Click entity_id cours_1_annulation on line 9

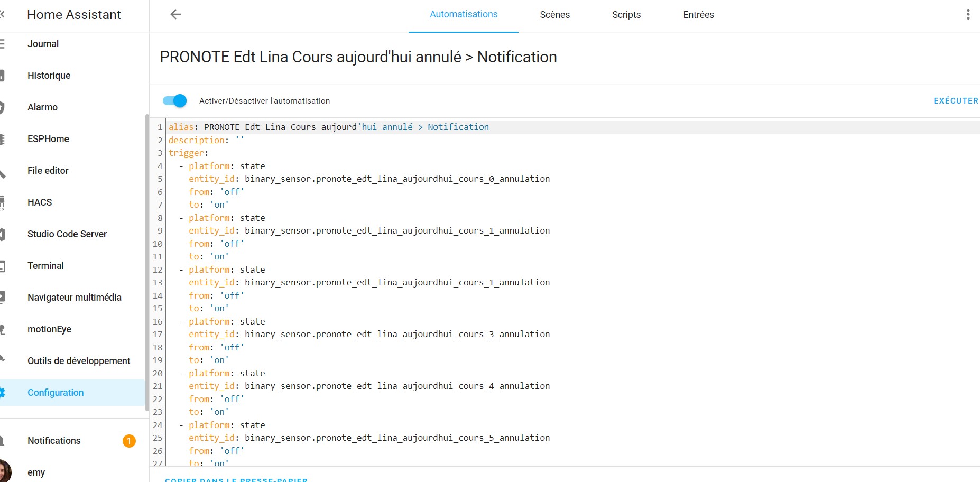tap(369, 230)
